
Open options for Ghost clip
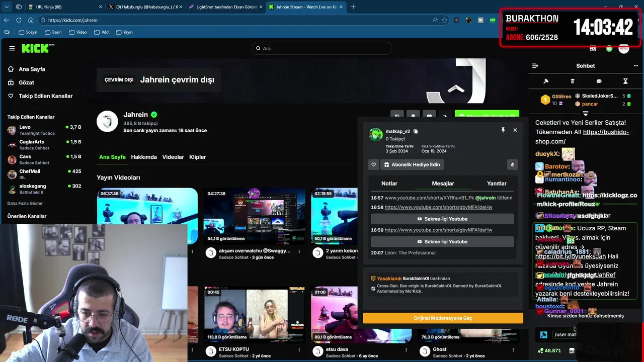[x=513, y=349]
